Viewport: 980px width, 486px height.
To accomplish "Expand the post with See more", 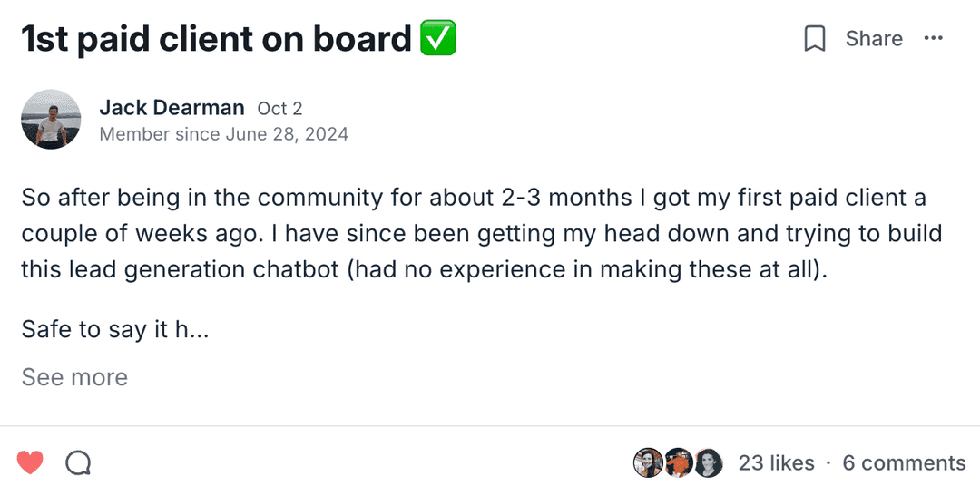I will point(74,377).
